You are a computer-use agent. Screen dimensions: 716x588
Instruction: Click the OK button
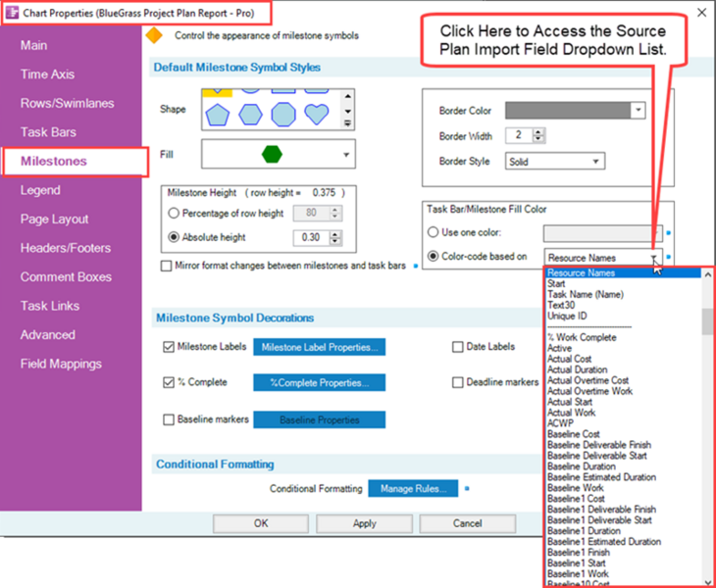click(x=261, y=523)
